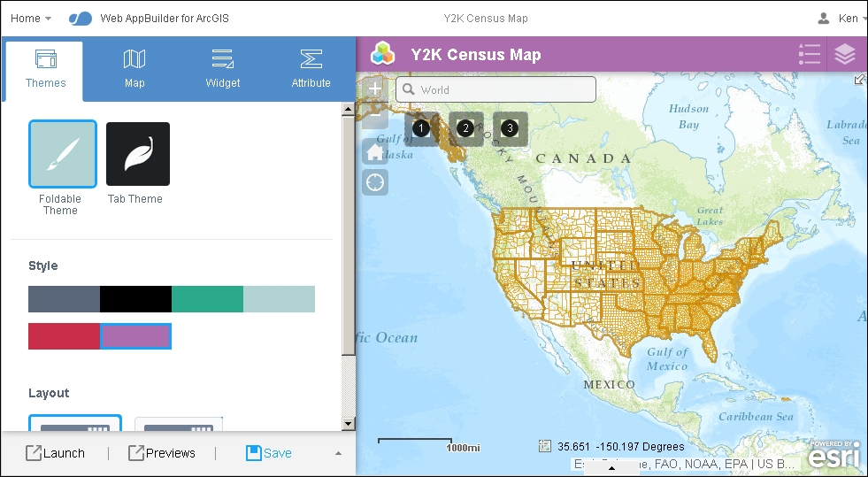Click the Web AppBuilder cloud logo
Image resolution: width=868 pixels, height=477 pixels.
pos(81,19)
